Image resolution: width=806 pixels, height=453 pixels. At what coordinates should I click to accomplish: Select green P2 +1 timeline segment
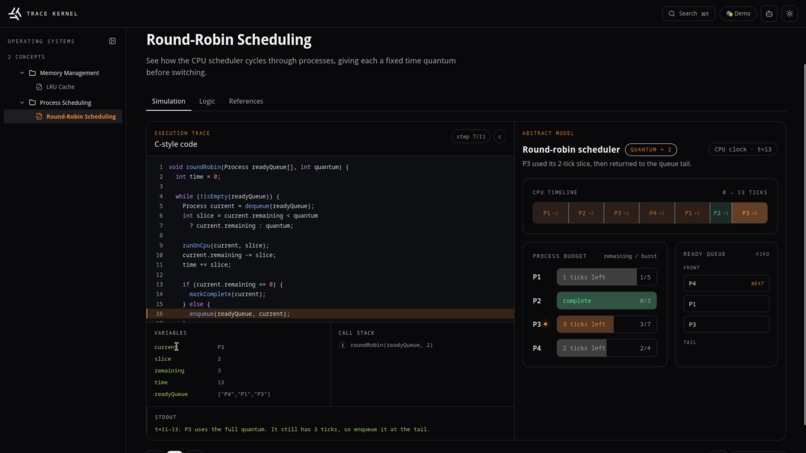tap(721, 213)
